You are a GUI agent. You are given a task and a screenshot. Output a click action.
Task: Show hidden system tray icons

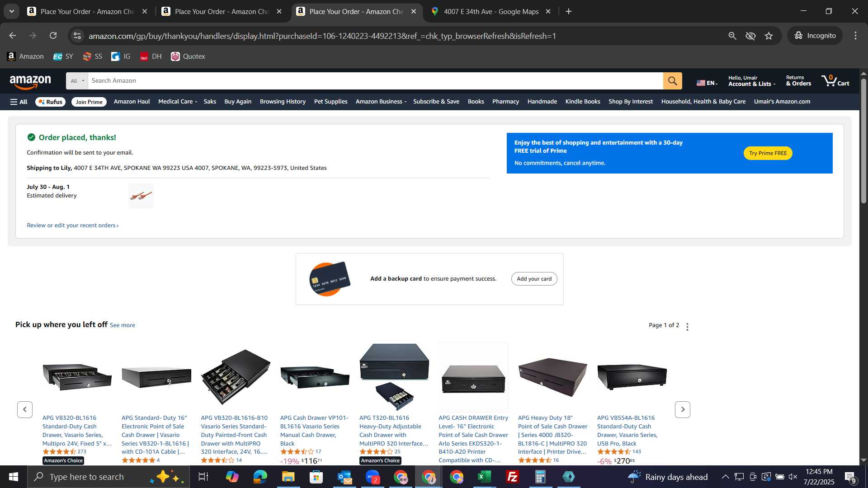coord(725,477)
